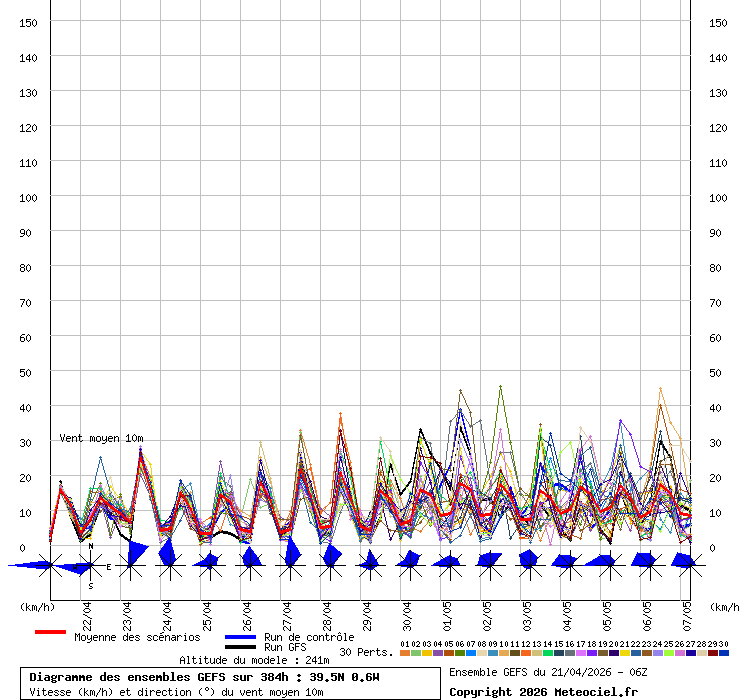The image size is (740, 700).
Task: Click the wind rose above 27/04
Action: (x=290, y=566)
